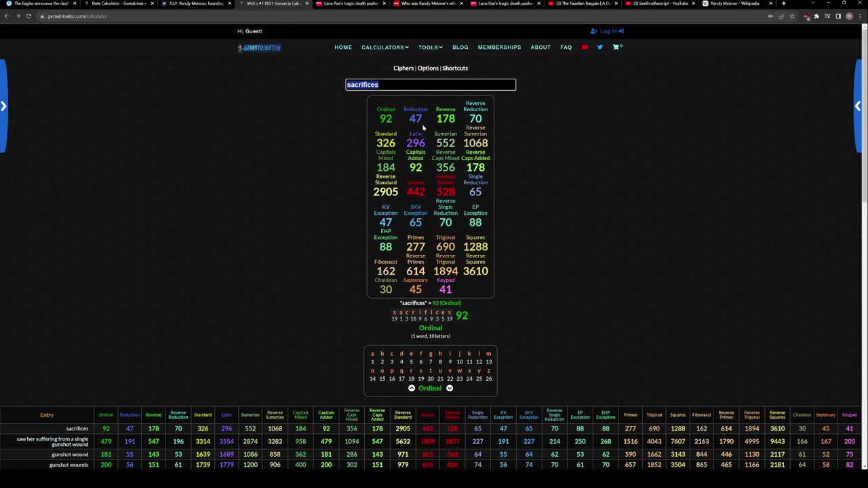Open a new browser tab
Image resolution: width=868 pixels, height=488 pixels.
pos(783,3)
